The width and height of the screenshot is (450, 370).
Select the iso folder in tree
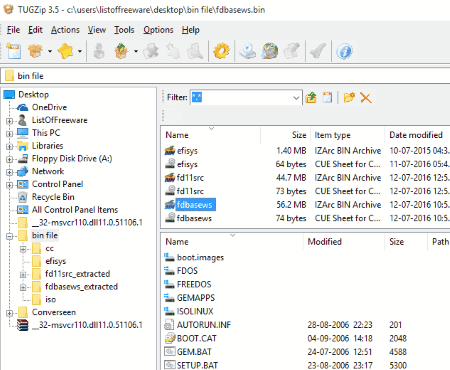(51, 299)
